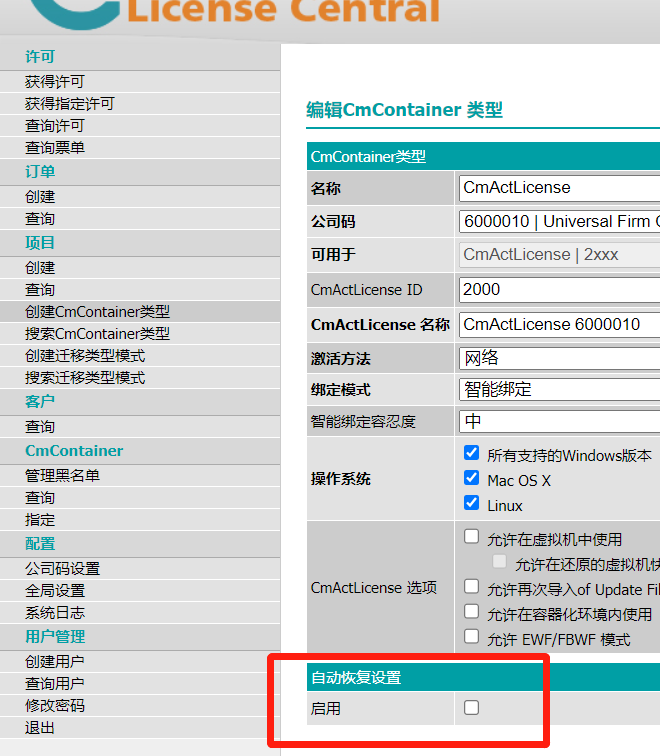Open 获得许可 in the sidebar
This screenshot has height=756, width=660.
coord(54,81)
